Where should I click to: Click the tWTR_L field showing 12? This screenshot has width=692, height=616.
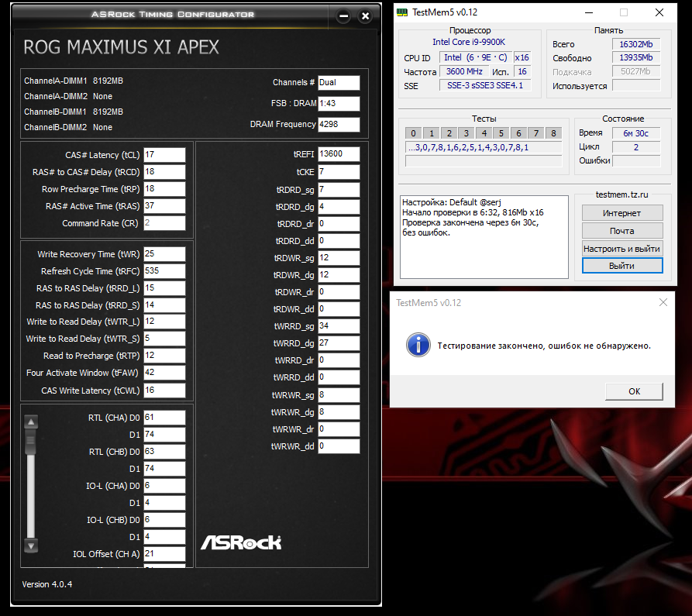(164, 322)
